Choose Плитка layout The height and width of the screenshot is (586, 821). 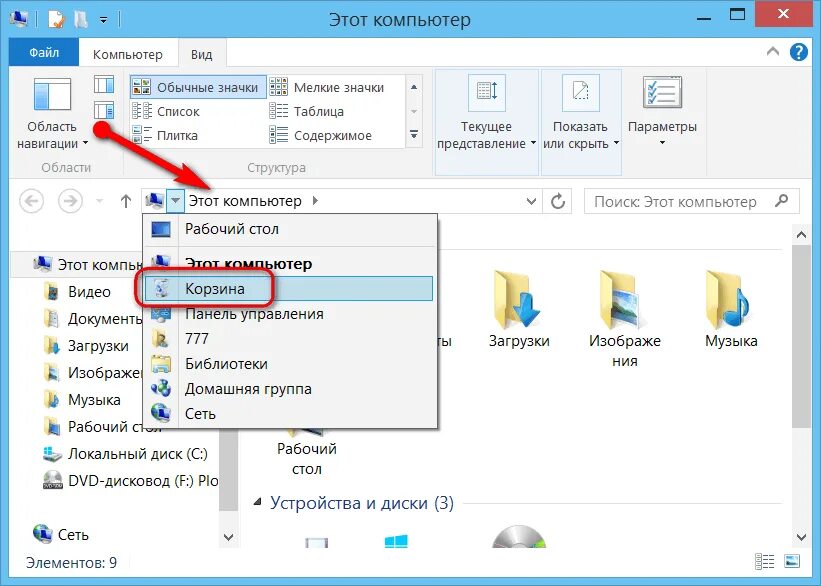165,136
